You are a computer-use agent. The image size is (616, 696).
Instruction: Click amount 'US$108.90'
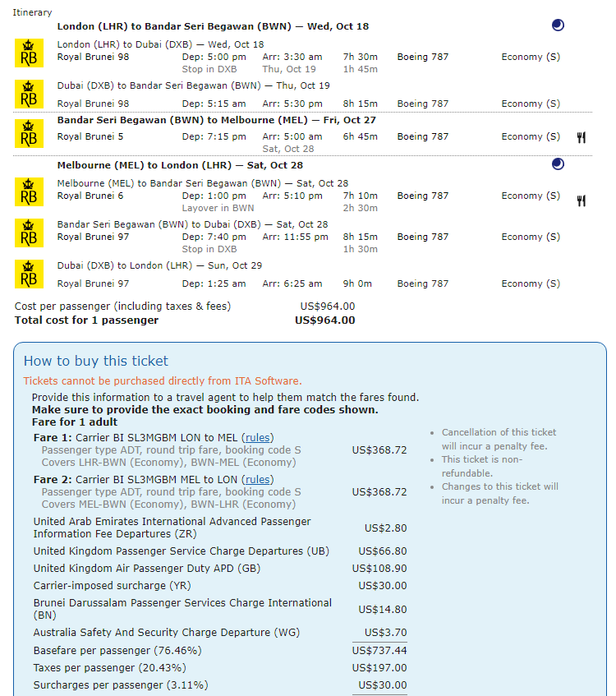coord(379,568)
